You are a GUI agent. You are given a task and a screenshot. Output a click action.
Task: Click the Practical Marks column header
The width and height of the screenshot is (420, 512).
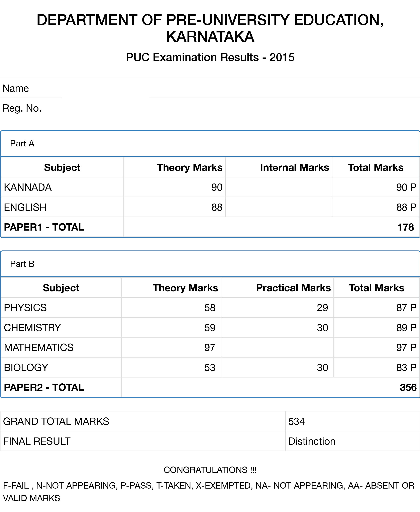click(293, 288)
